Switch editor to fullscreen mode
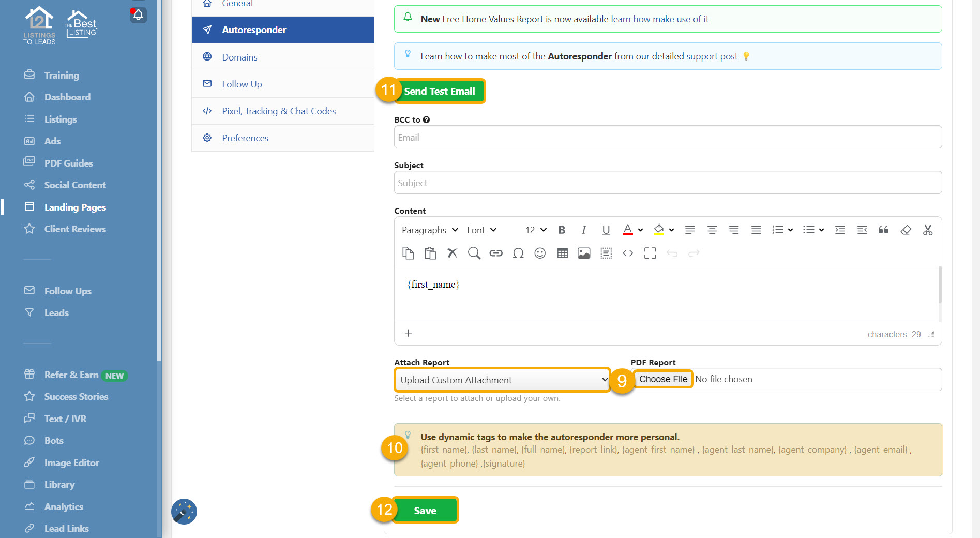The height and width of the screenshot is (538, 980). click(x=650, y=253)
